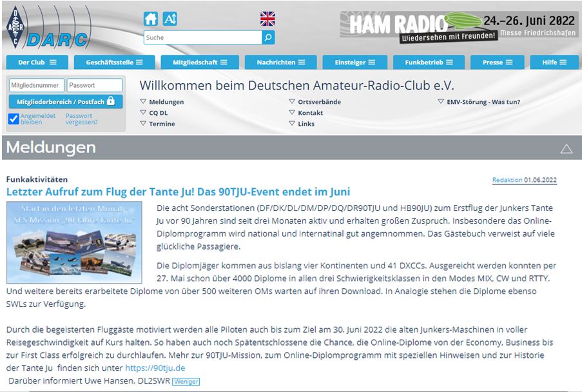Open the https://90tju.de link

tap(155, 368)
